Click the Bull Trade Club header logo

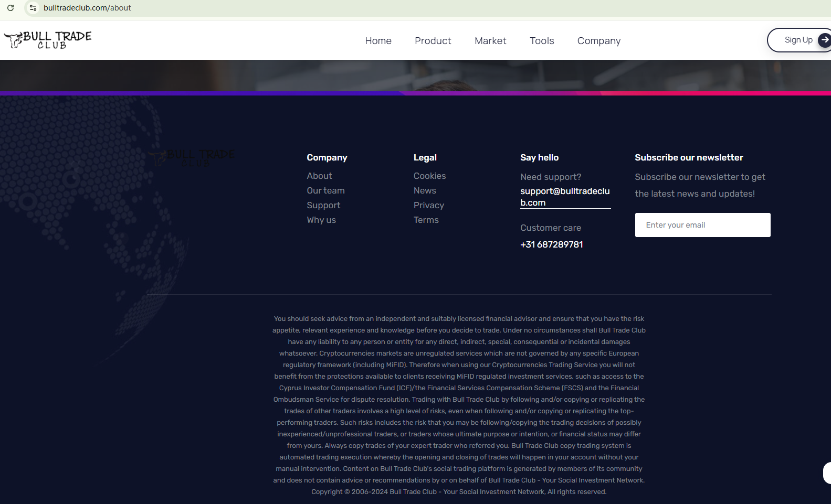(x=48, y=40)
